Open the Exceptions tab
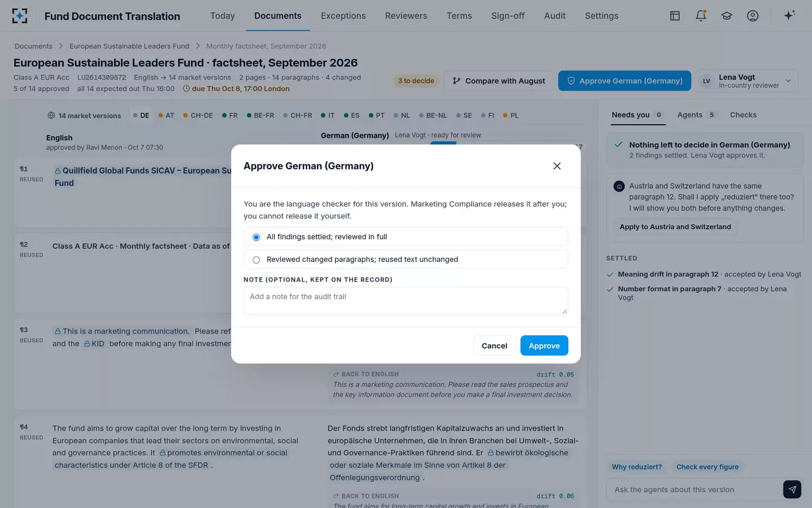The height and width of the screenshot is (508, 812). click(x=343, y=16)
